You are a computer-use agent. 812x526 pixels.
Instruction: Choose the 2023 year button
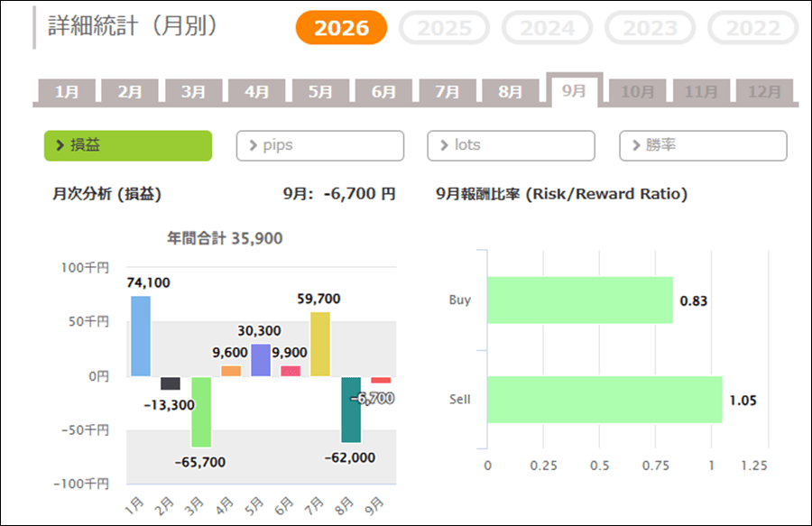point(650,28)
